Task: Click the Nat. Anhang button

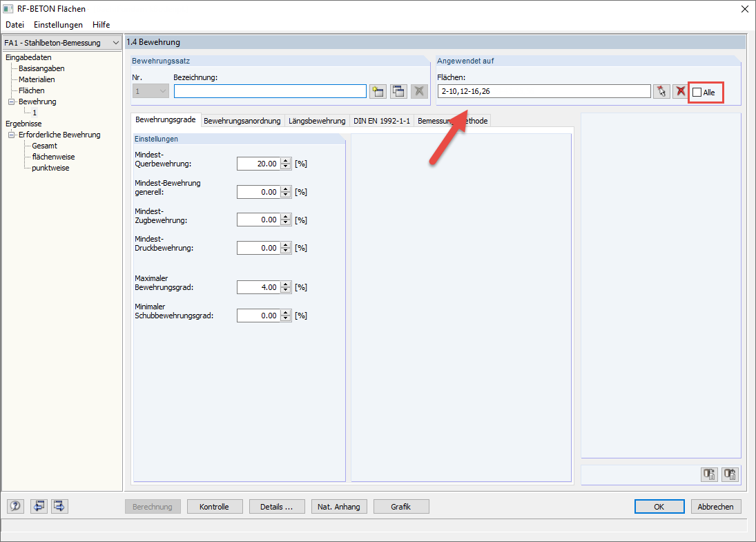Action: point(339,507)
